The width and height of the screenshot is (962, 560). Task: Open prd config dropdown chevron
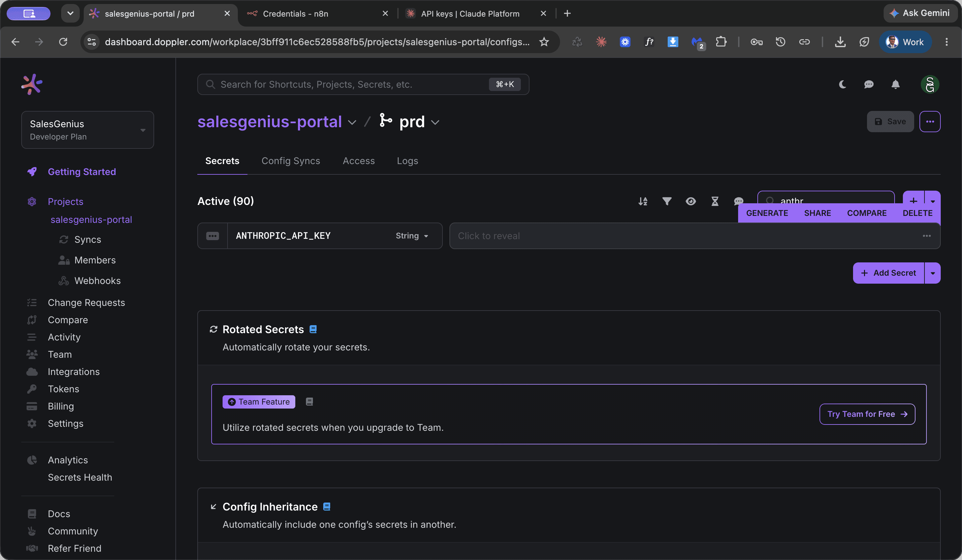[x=435, y=123]
